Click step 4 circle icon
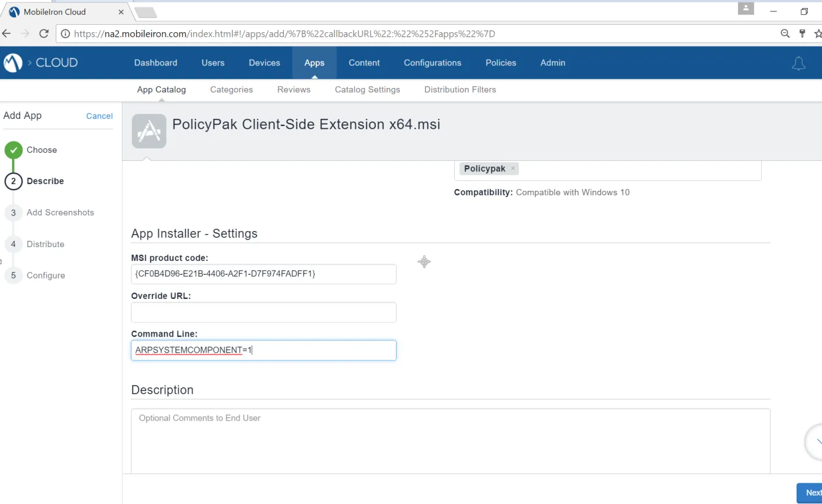822x504 pixels. click(13, 244)
